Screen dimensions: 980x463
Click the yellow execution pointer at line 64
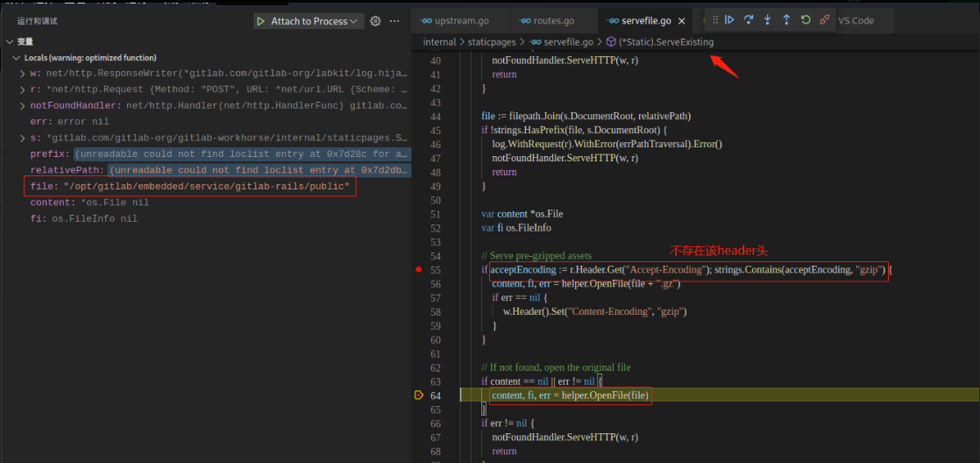click(x=419, y=395)
